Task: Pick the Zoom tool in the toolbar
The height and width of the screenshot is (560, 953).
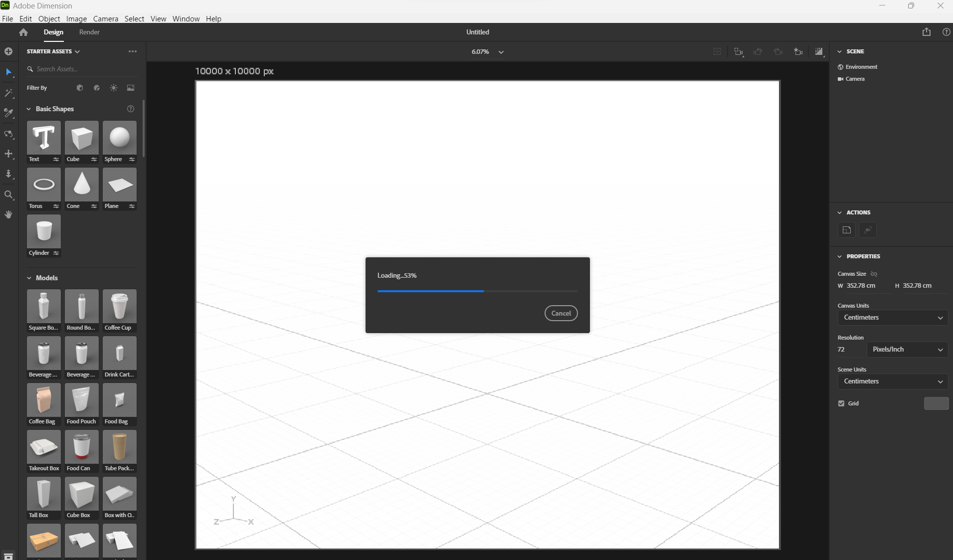Action: (x=9, y=195)
